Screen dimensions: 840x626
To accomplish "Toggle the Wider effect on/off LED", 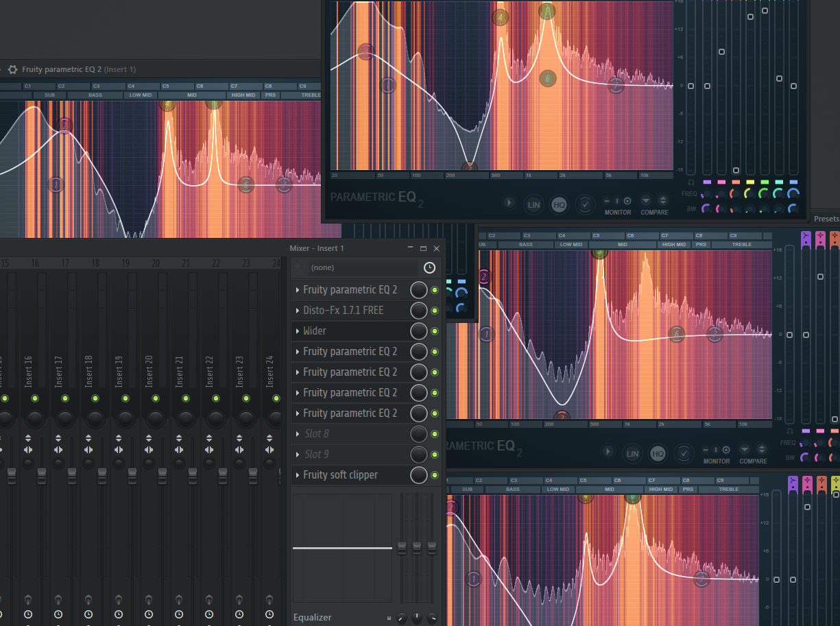I will [434, 331].
